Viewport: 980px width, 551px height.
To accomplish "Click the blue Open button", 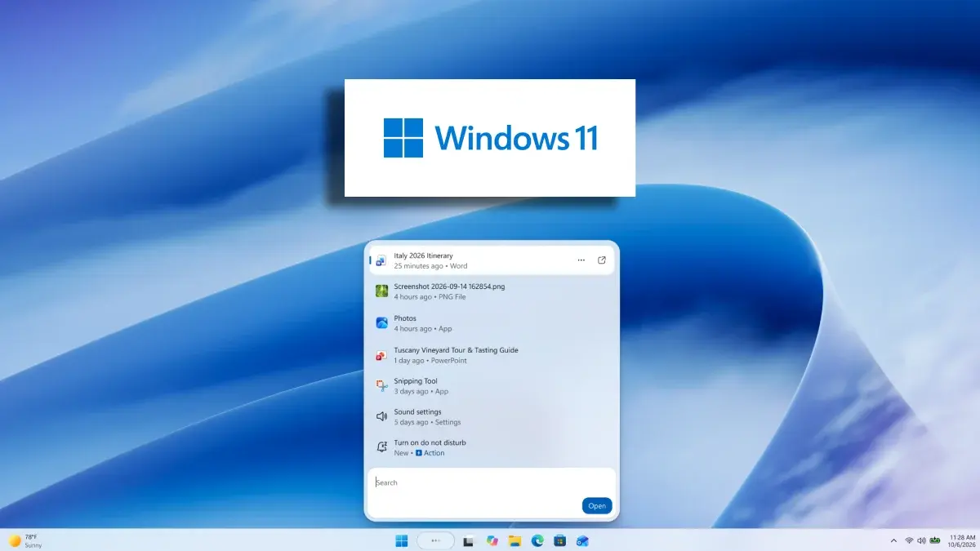I will click(x=597, y=506).
